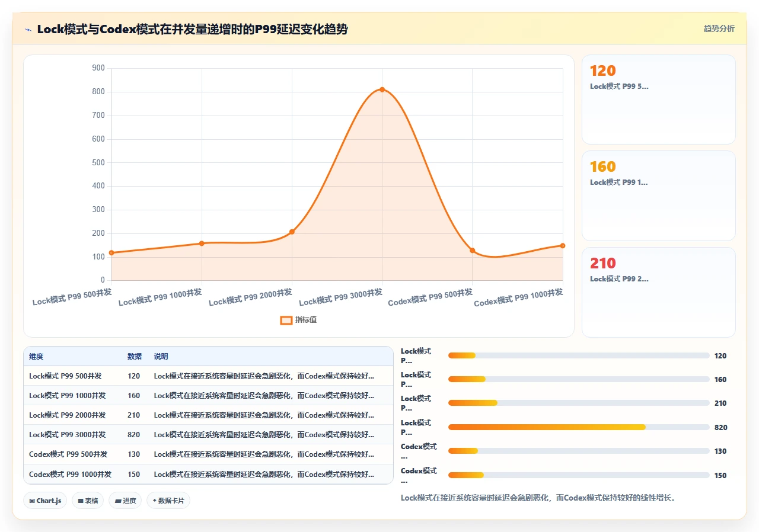Open the 120 data card
Viewport: 759px width, 532px height.
[x=658, y=100]
